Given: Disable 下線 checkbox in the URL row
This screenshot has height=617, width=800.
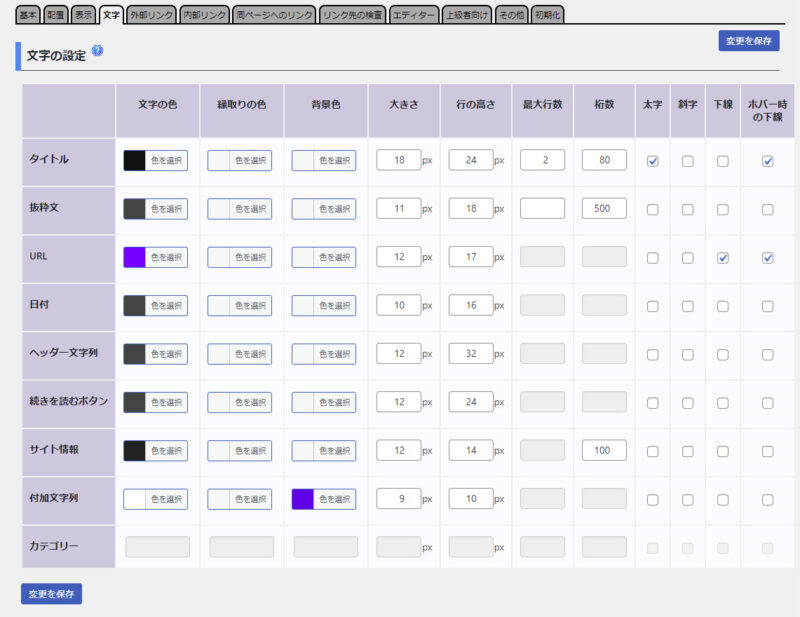Looking at the screenshot, I should 723,257.
